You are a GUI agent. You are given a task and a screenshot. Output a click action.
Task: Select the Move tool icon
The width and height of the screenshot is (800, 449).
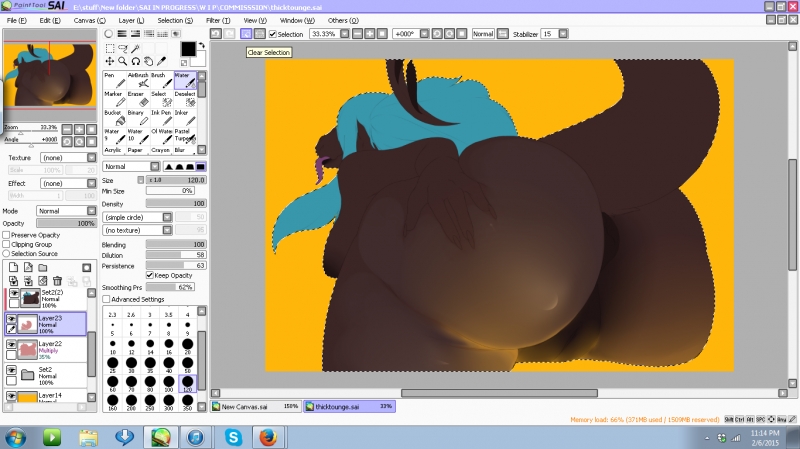[x=110, y=61]
